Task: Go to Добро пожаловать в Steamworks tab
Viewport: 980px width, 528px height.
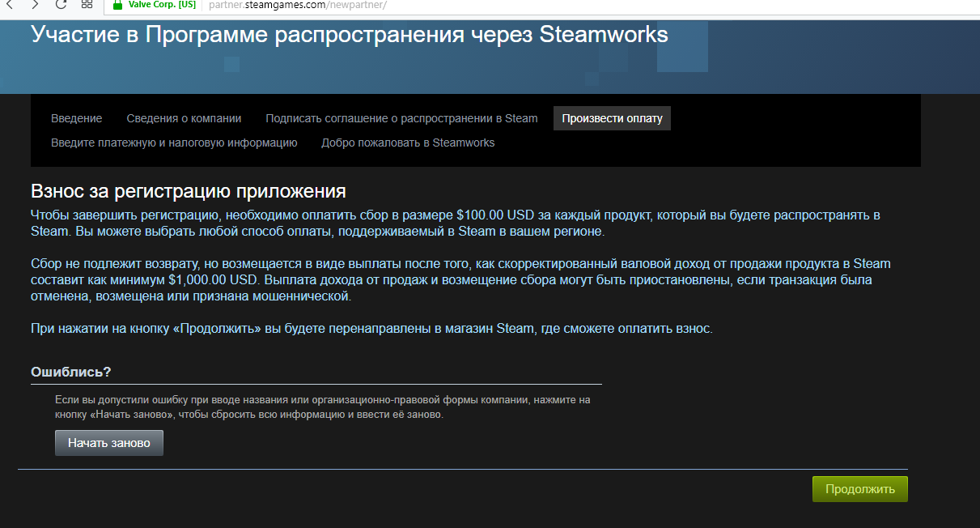Action: pos(408,143)
